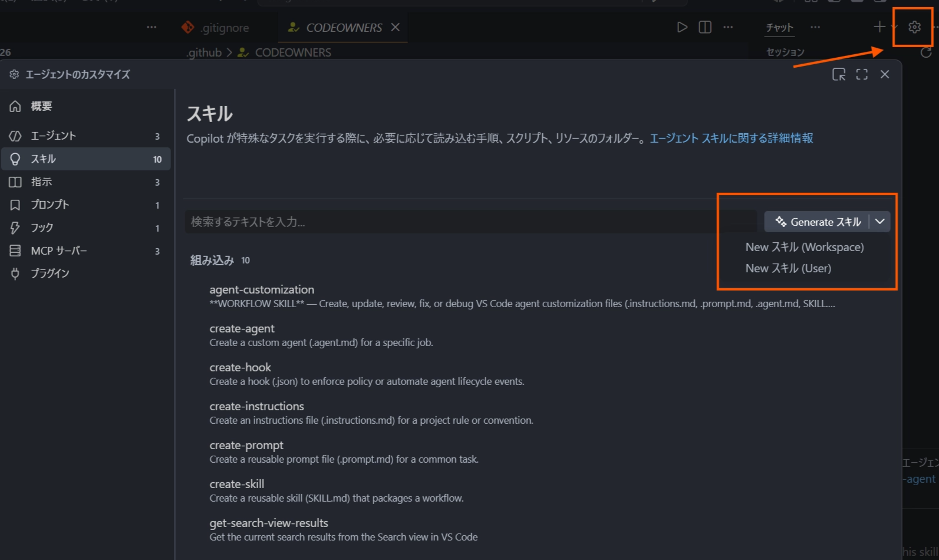Open the create-agent skill
The width and height of the screenshot is (939, 560).
click(522, 335)
